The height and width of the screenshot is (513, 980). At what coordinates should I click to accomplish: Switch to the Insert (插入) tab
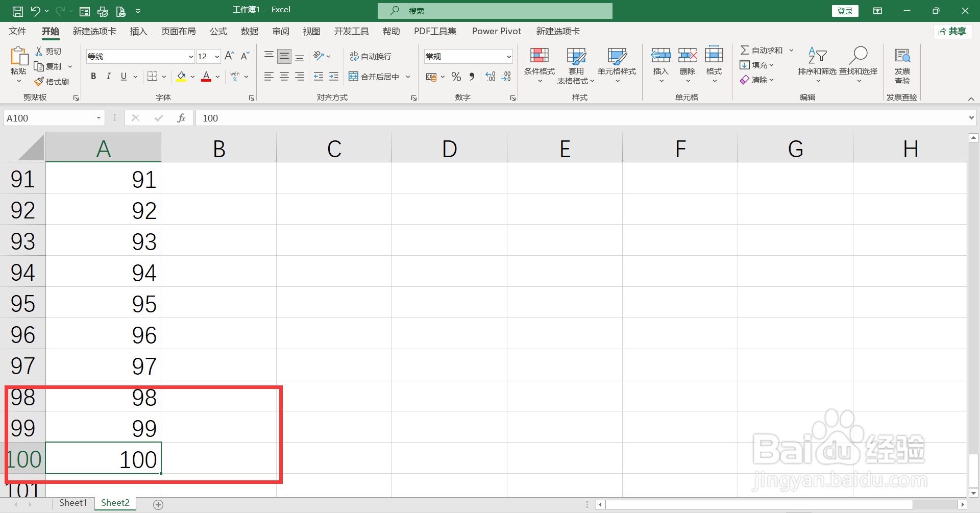(x=138, y=31)
